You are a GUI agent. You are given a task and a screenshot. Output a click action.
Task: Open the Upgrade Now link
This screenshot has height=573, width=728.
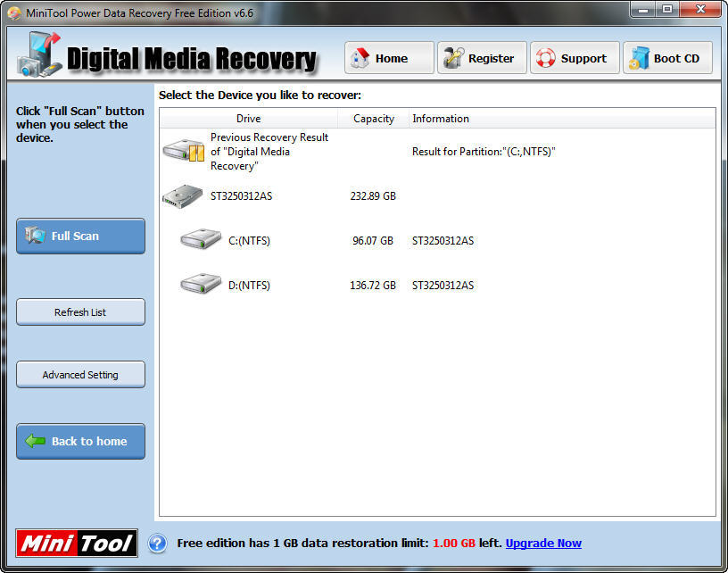click(543, 543)
